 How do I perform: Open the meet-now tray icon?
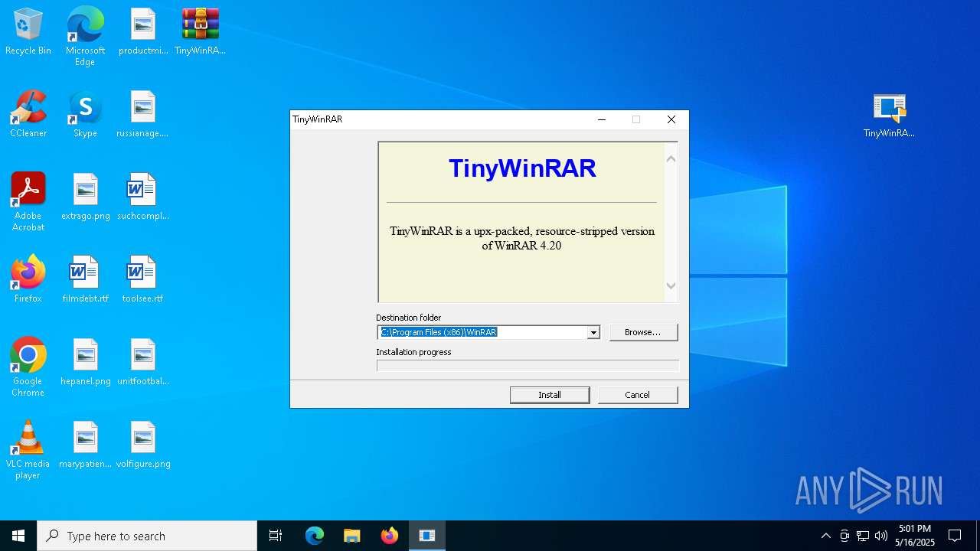(844, 536)
